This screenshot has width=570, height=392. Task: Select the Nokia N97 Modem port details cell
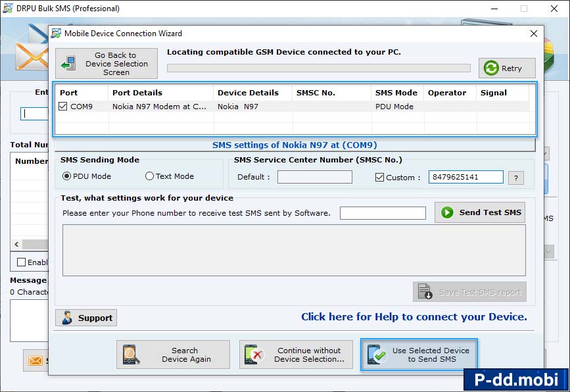pos(159,107)
